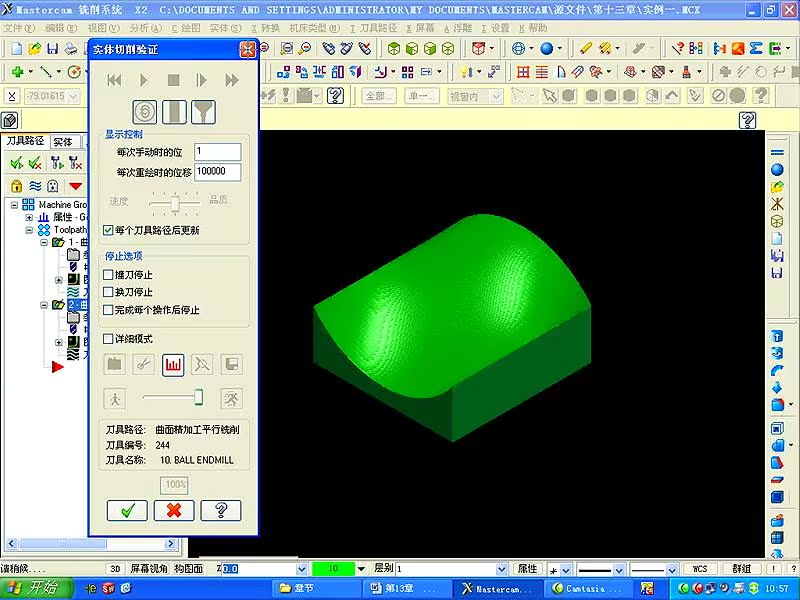Viewport: 800px width, 600px height.
Task: Start the verify simulation with play
Action: tap(144, 80)
